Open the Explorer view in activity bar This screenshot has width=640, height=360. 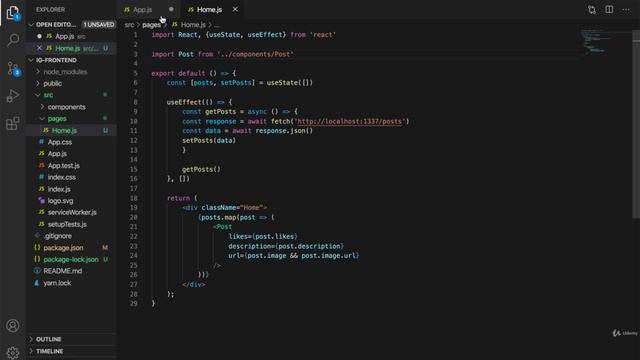(x=13, y=13)
